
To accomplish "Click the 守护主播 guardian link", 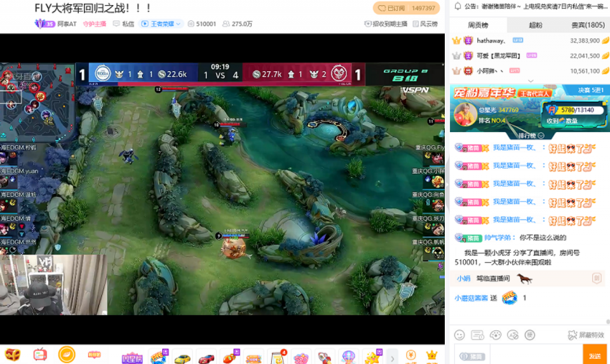I will pos(95,24).
